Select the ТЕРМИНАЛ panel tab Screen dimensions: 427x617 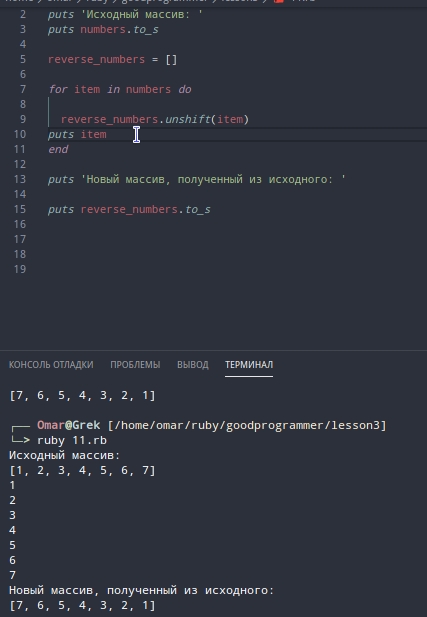(249, 365)
